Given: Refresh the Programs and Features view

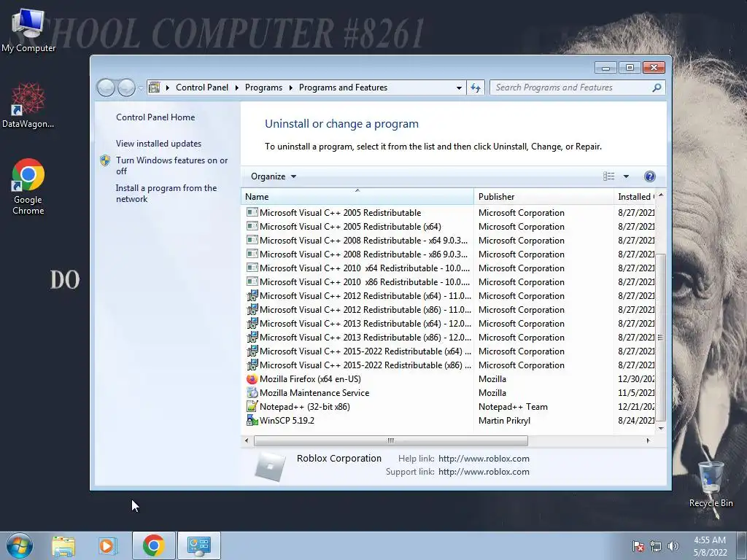Looking at the screenshot, I should coord(476,87).
